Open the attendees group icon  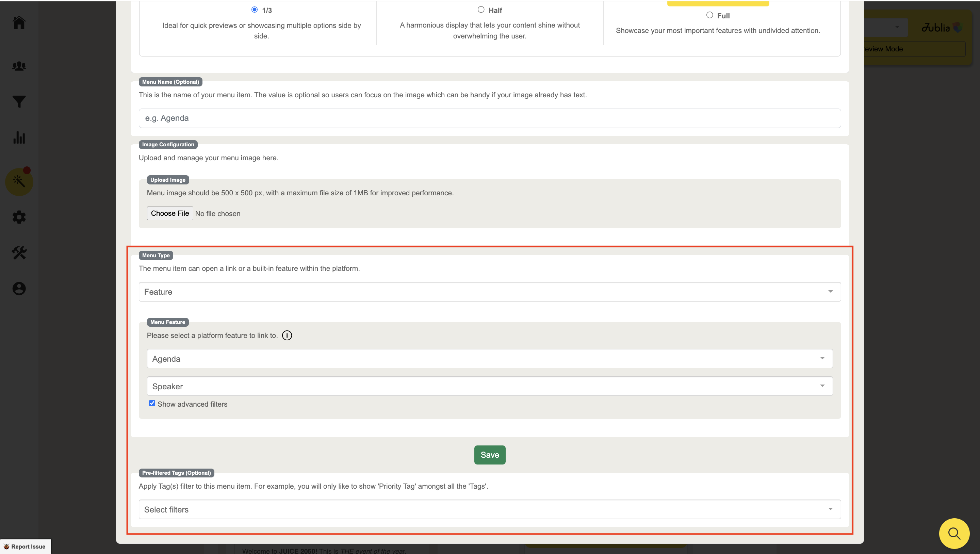tap(19, 66)
